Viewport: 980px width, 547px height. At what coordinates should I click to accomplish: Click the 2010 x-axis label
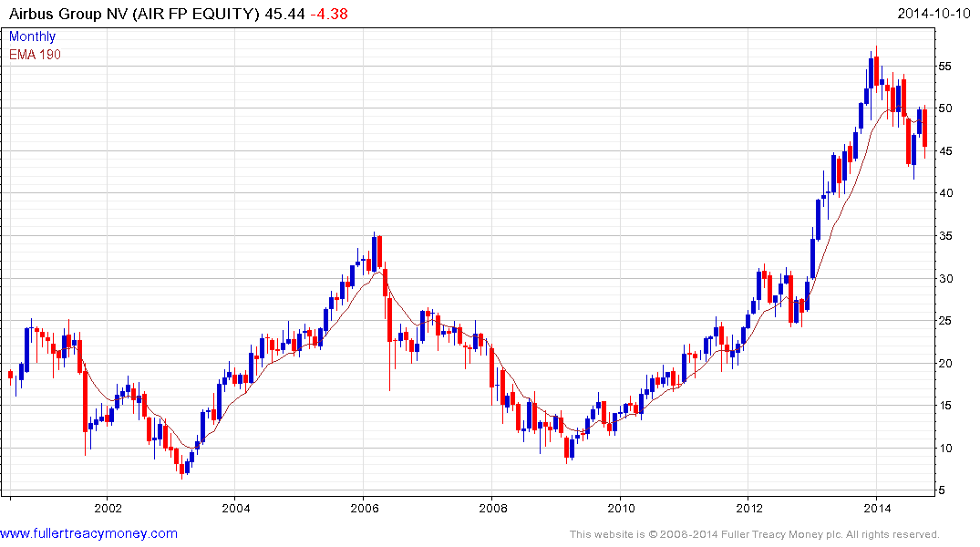tap(621, 508)
